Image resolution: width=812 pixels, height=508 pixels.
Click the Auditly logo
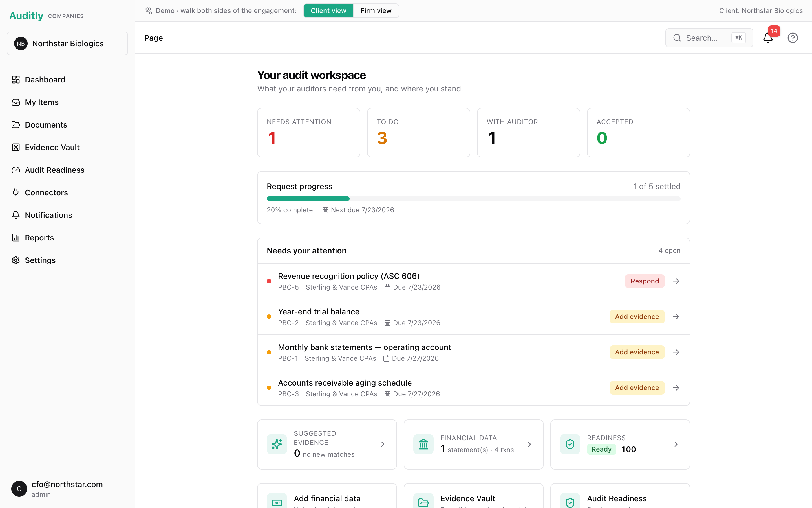[26, 16]
